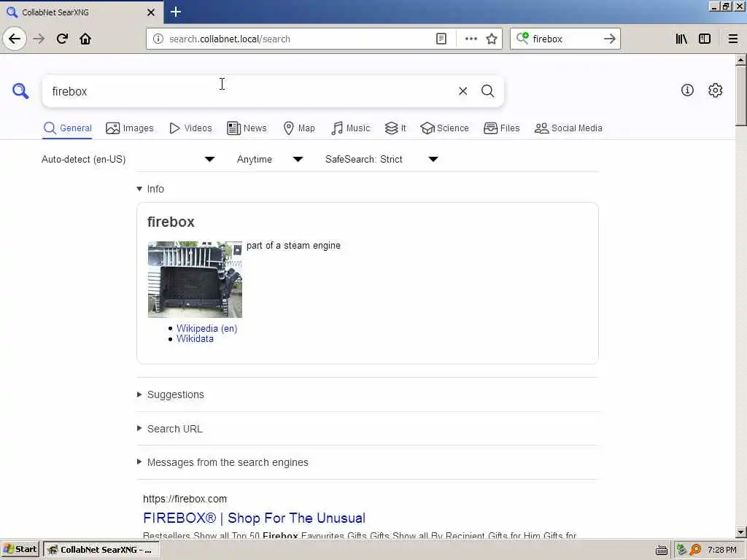
Task: Click the search engine magnifier in the browser search box
Action: pos(522,38)
